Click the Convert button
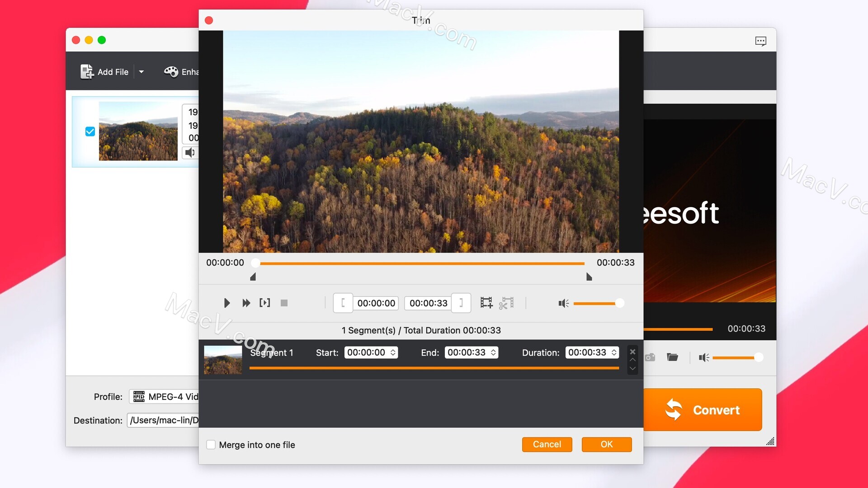This screenshot has height=488, width=868. [x=703, y=410]
